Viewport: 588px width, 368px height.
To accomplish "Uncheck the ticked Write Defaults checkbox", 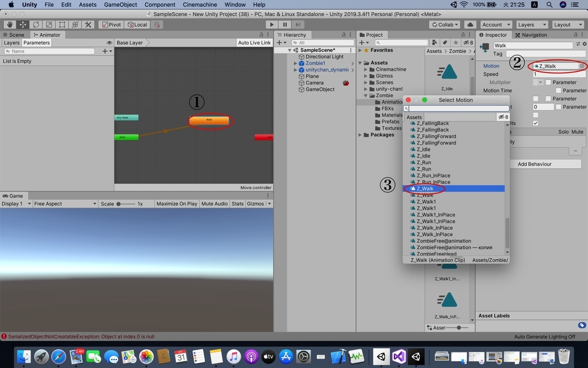I will pos(536,123).
